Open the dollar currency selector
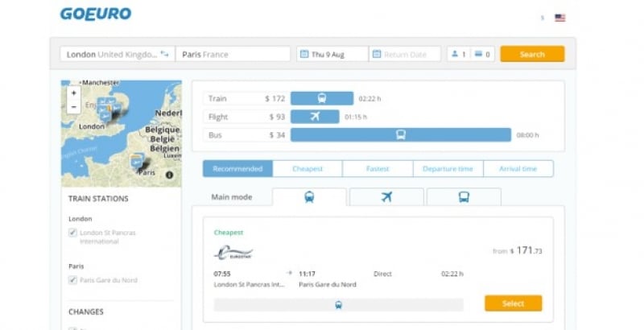The image size is (644, 330). click(x=542, y=18)
